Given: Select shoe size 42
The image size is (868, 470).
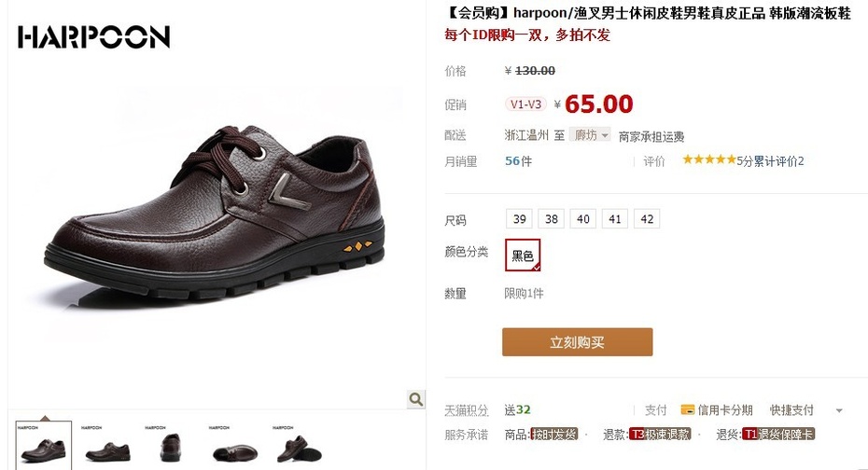Looking at the screenshot, I should click(x=647, y=219).
